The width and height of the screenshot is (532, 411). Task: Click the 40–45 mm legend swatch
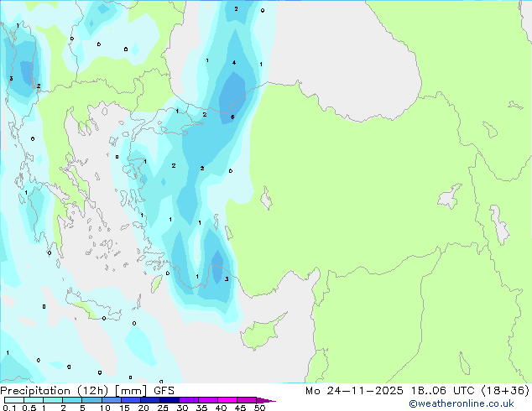(x=227, y=400)
